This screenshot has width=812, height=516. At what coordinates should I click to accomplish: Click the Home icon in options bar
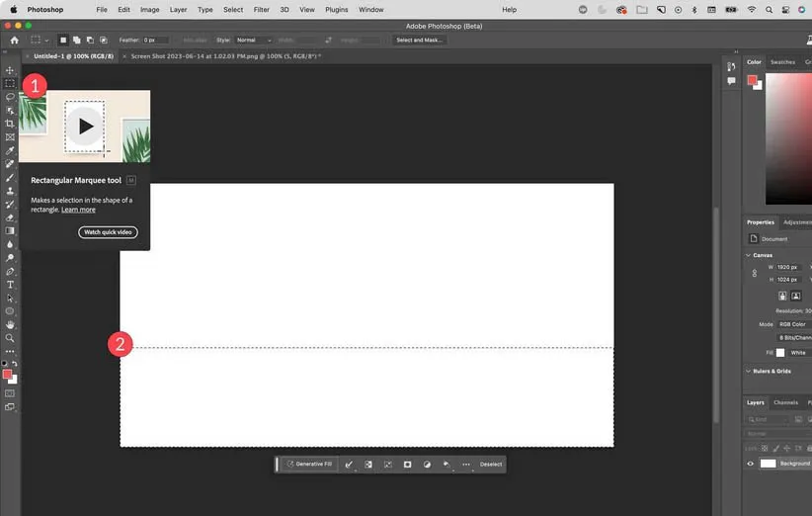[x=14, y=41]
